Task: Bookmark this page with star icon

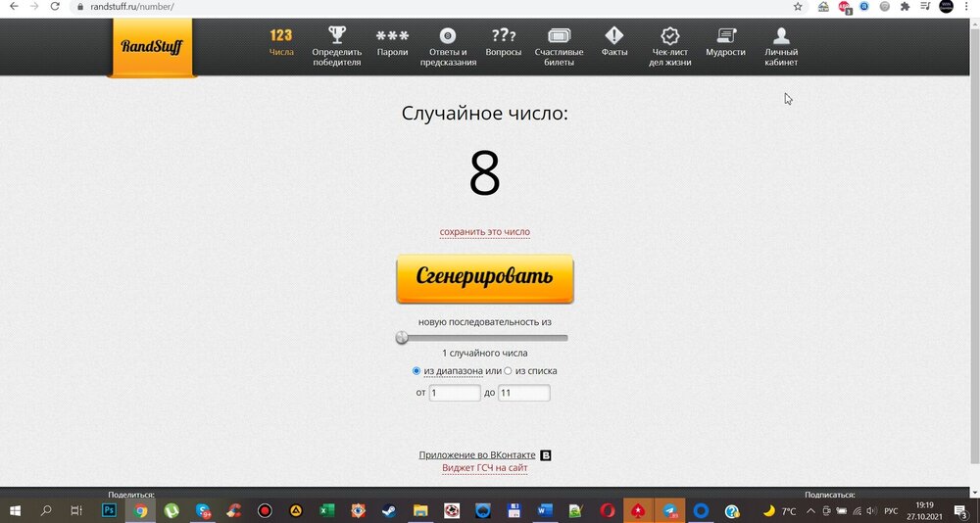Action: point(798,6)
